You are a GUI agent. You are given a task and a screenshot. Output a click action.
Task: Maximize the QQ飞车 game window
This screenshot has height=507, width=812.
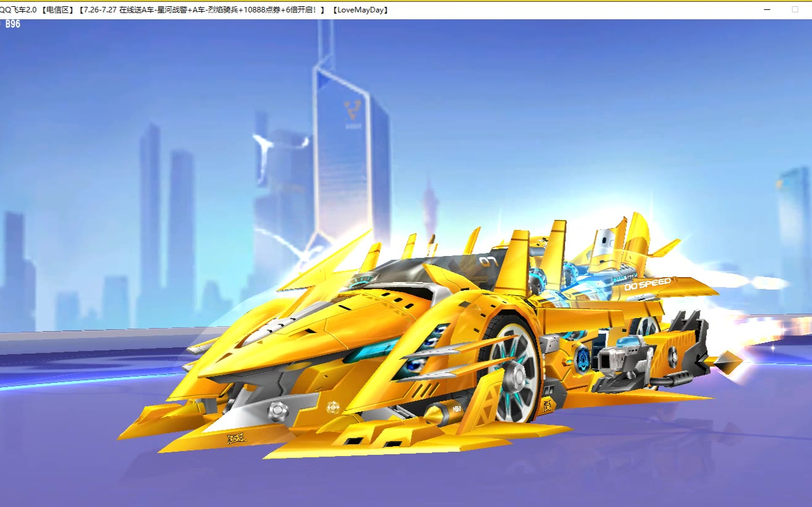[x=795, y=9]
